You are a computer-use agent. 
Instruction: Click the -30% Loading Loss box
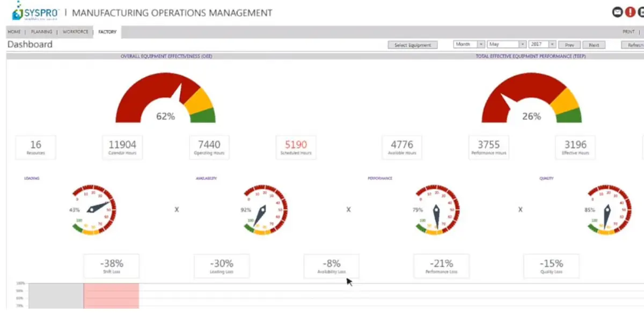pyautogui.click(x=222, y=266)
